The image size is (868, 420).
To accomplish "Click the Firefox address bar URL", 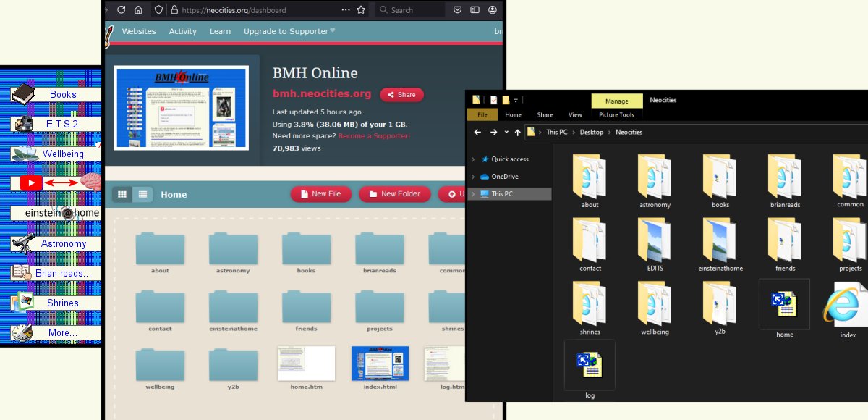I will click(234, 10).
